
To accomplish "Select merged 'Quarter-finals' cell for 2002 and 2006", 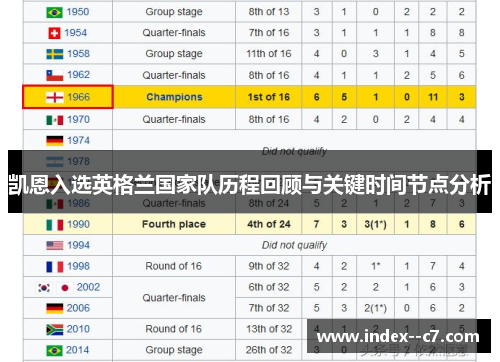I will [174, 298].
